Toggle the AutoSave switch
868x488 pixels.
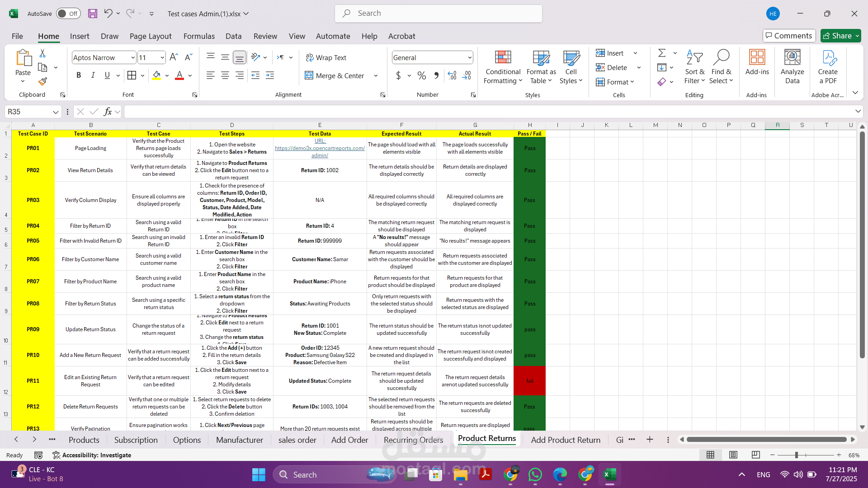pos(68,14)
